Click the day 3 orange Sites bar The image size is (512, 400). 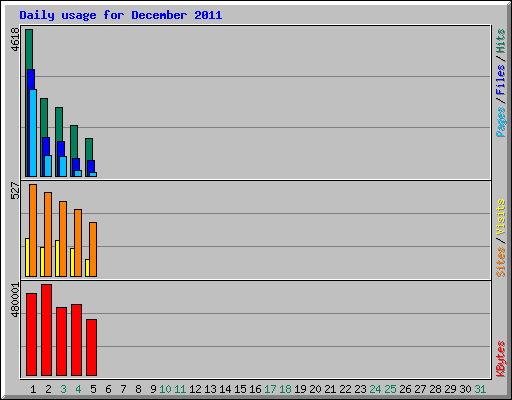click(63, 239)
